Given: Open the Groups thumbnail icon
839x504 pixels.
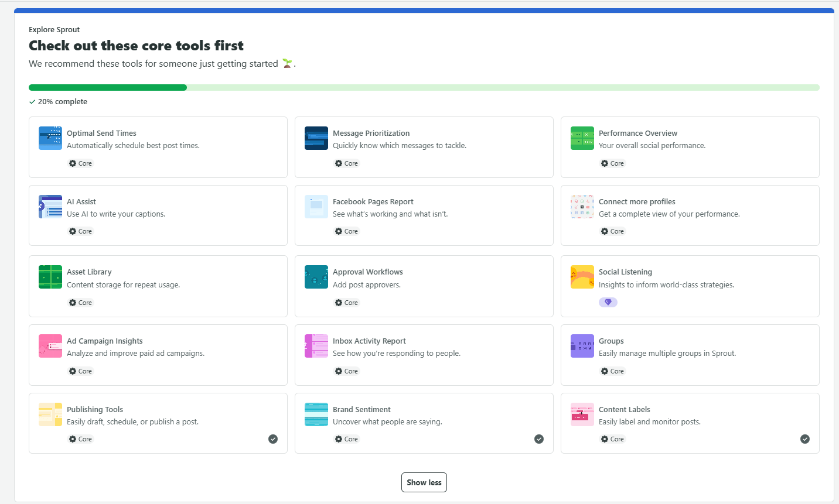Looking at the screenshot, I should click(582, 346).
